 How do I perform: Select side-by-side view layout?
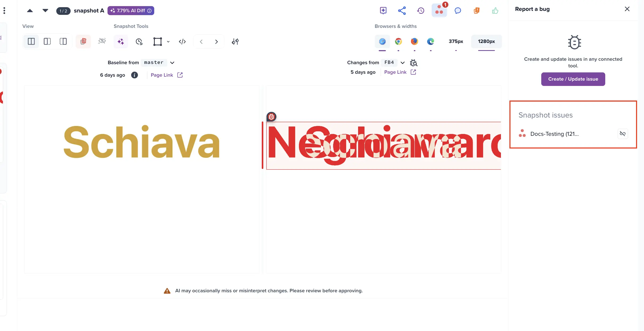pyautogui.click(x=31, y=41)
